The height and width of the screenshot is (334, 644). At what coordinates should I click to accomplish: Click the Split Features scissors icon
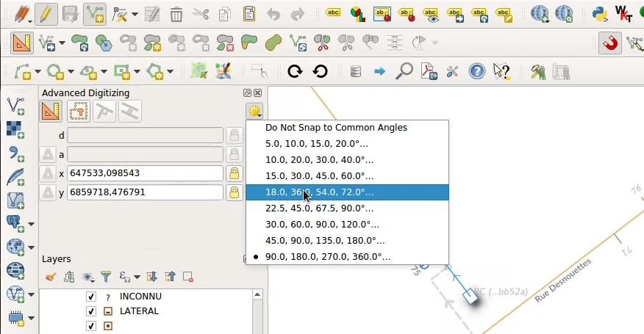pyautogui.click(x=321, y=43)
